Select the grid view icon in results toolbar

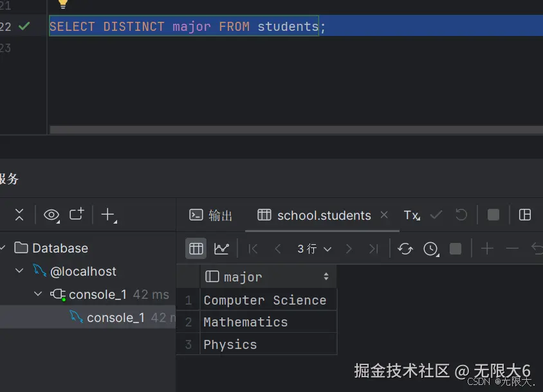click(196, 248)
